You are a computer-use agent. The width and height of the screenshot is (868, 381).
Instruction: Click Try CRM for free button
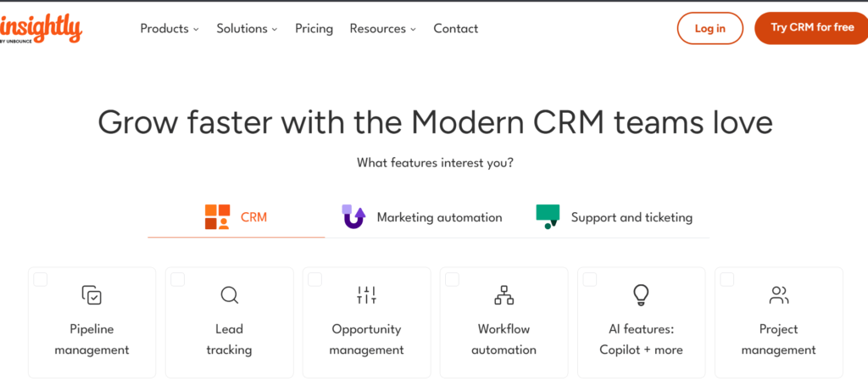click(x=811, y=28)
